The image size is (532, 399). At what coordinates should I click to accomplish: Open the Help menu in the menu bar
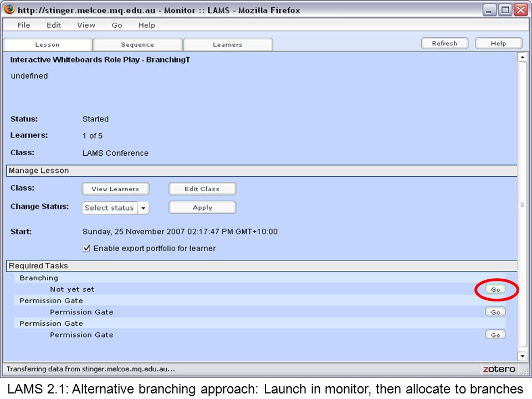(x=146, y=25)
